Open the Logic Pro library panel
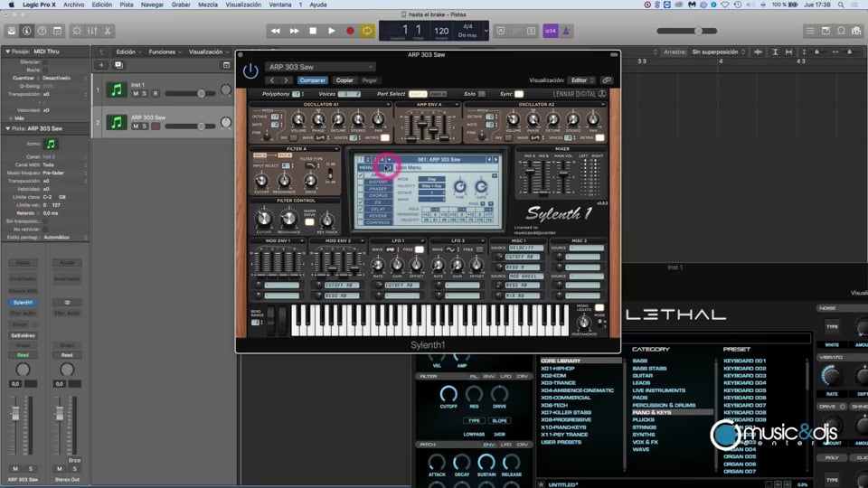 [11, 31]
